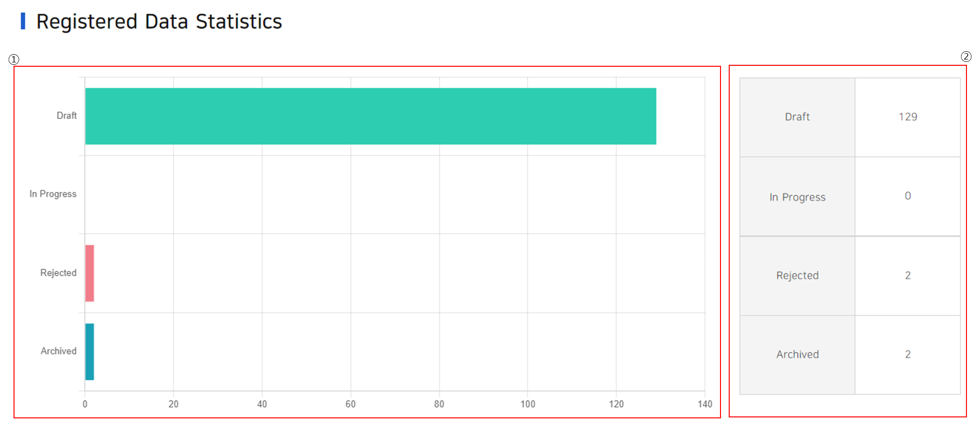Image resolution: width=980 pixels, height=429 pixels.
Task: Select the In Progress table cell
Action: pos(797,197)
